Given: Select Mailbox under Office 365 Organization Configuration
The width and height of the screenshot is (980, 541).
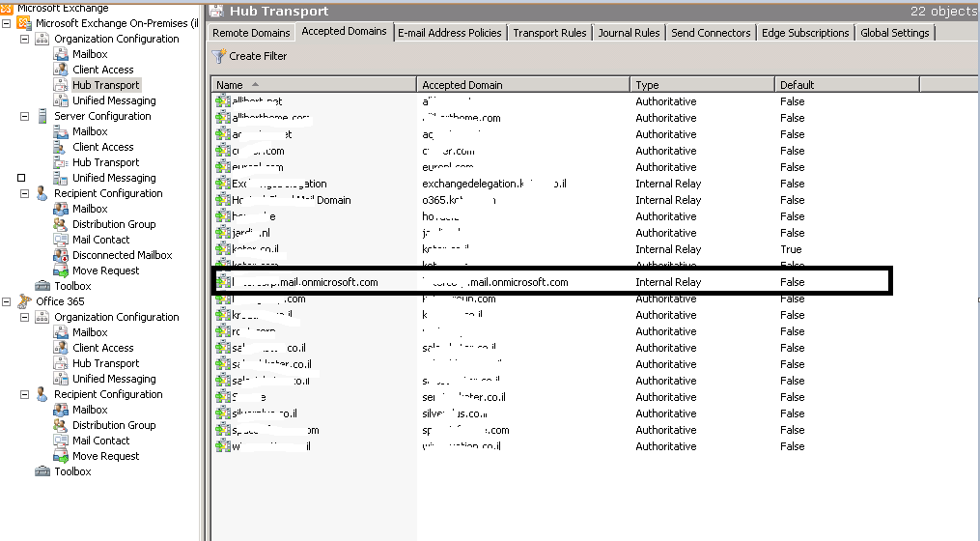Looking at the screenshot, I should tap(90, 332).
